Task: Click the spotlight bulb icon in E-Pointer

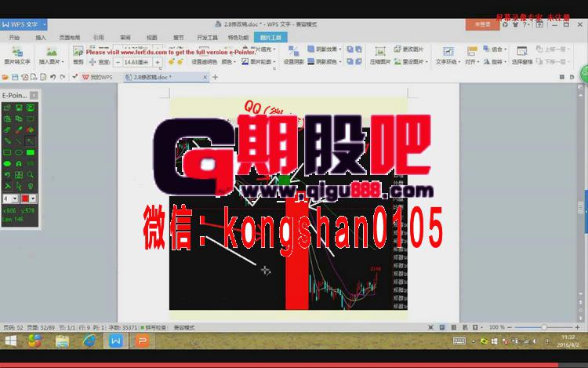Action: (x=31, y=186)
